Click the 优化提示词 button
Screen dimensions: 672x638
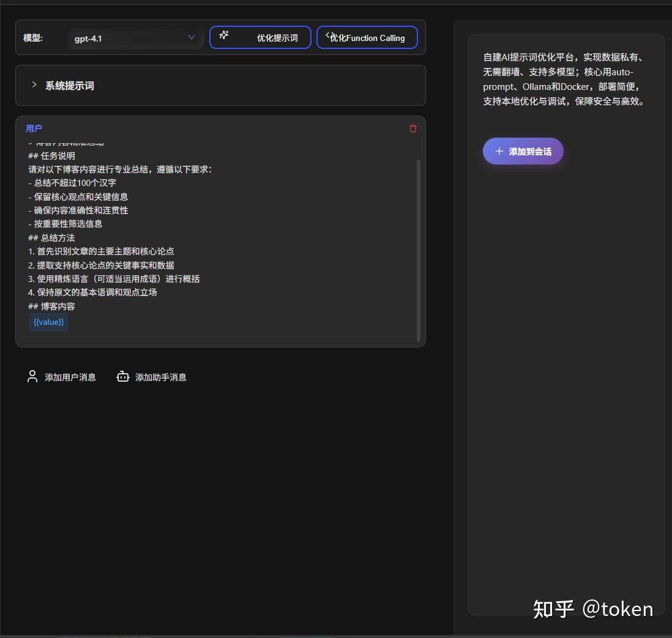pyautogui.click(x=260, y=37)
